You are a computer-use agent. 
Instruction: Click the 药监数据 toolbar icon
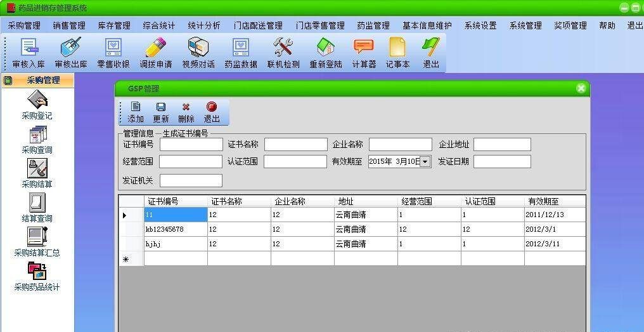pyautogui.click(x=241, y=53)
